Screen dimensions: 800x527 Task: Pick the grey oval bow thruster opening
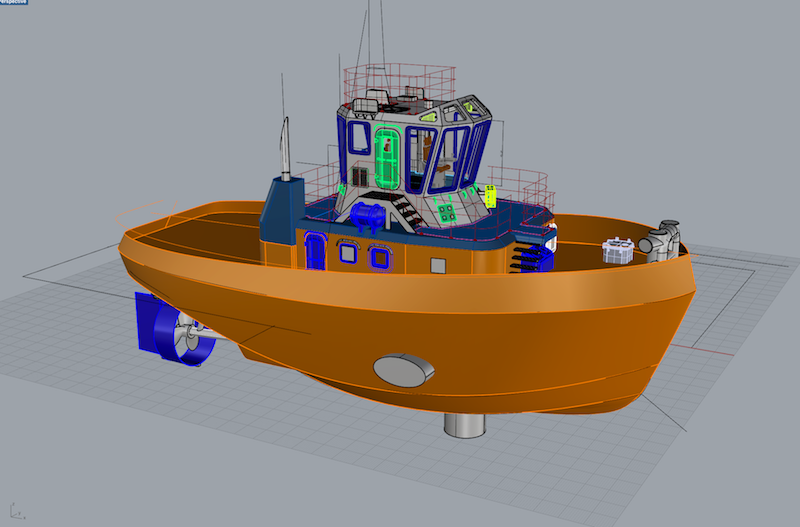pyautogui.click(x=404, y=369)
